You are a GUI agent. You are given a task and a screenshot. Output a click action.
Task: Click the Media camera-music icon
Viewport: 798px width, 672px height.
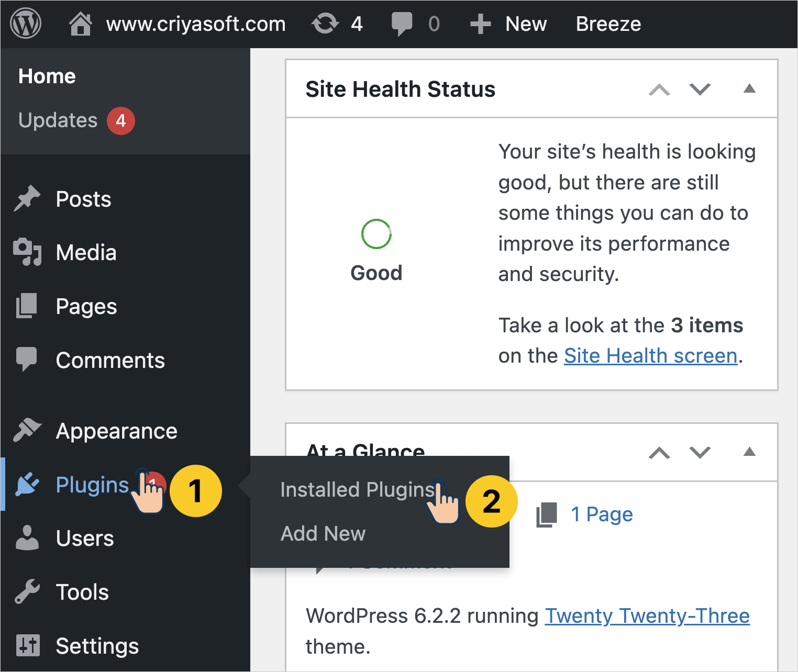click(27, 252)
